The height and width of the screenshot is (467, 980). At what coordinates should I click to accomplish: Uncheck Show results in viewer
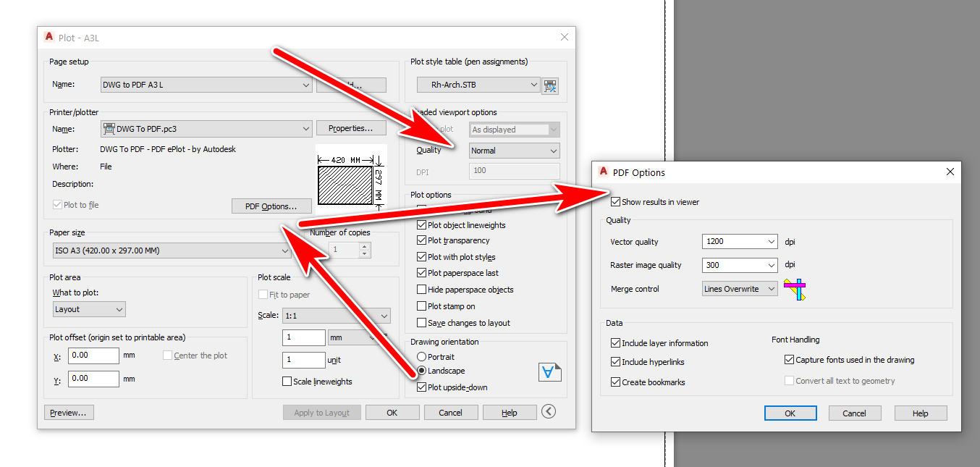coord(616,202)
